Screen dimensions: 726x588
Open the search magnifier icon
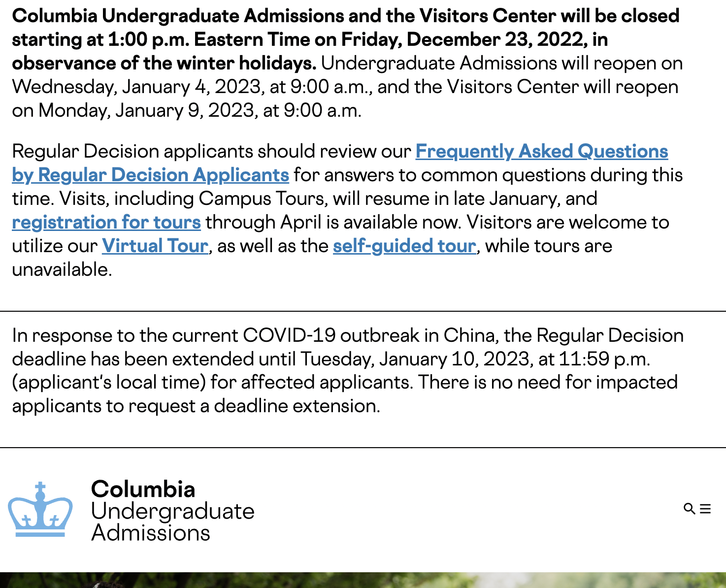coord(689,509)
